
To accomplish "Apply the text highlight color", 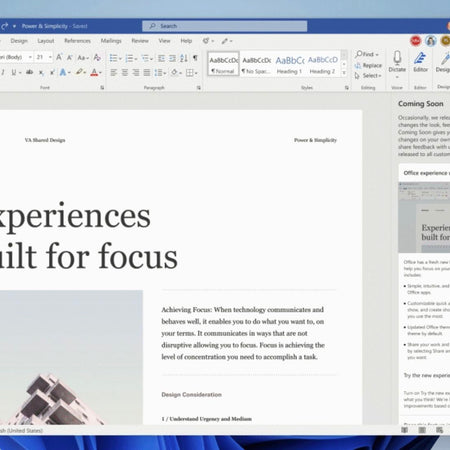I will tap(79, 72).
